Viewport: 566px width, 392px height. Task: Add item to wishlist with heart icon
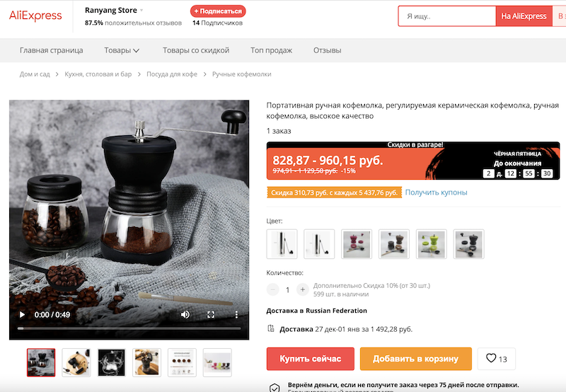496,359
